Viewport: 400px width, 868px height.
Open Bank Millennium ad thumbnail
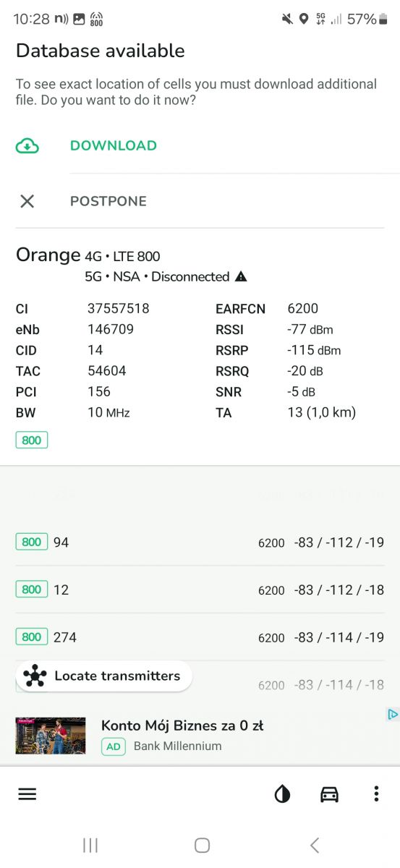click(x=51, y=736)
